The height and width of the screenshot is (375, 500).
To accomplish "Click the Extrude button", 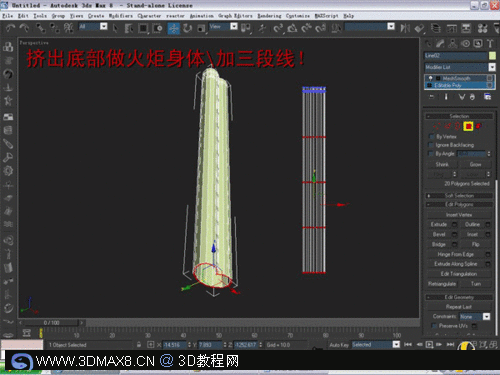I will coord(439,224).
